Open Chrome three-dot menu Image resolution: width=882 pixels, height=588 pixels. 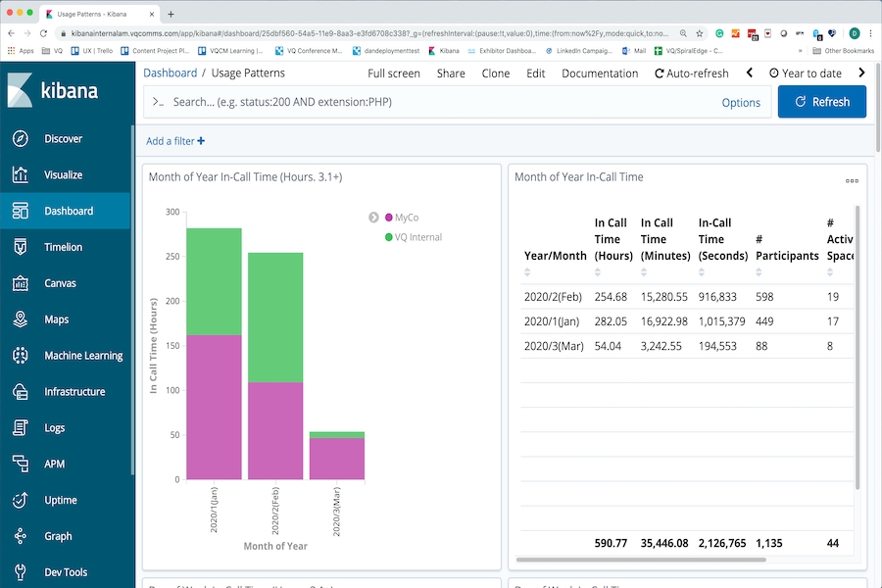click(x=871, y=33)
